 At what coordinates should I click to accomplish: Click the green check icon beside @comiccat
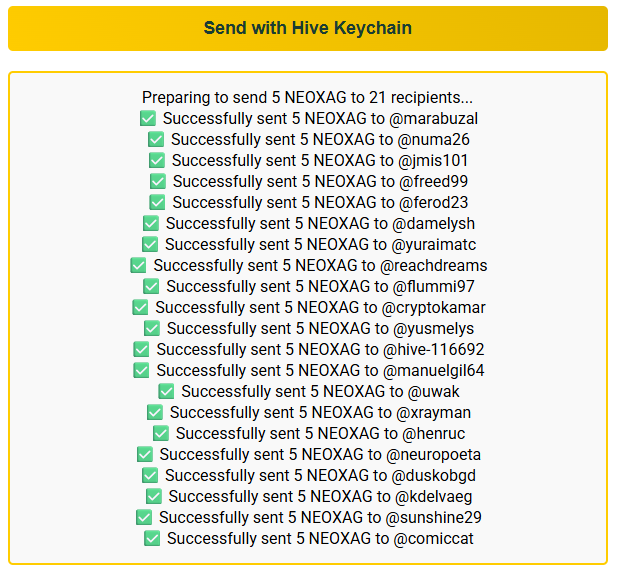point(152,538)
